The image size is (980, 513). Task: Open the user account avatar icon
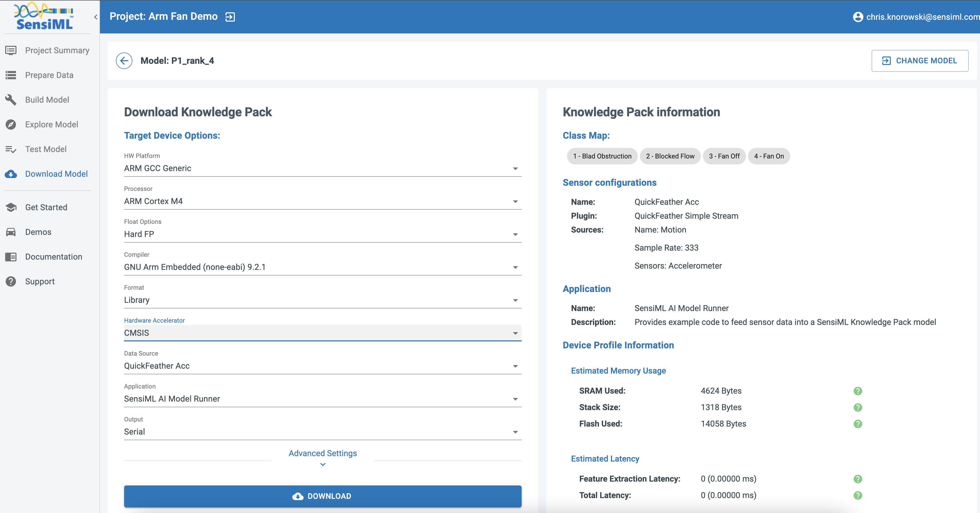858,17
